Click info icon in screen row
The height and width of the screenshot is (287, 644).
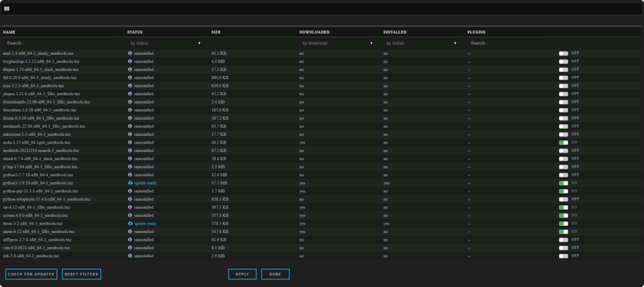click(130, 215)
